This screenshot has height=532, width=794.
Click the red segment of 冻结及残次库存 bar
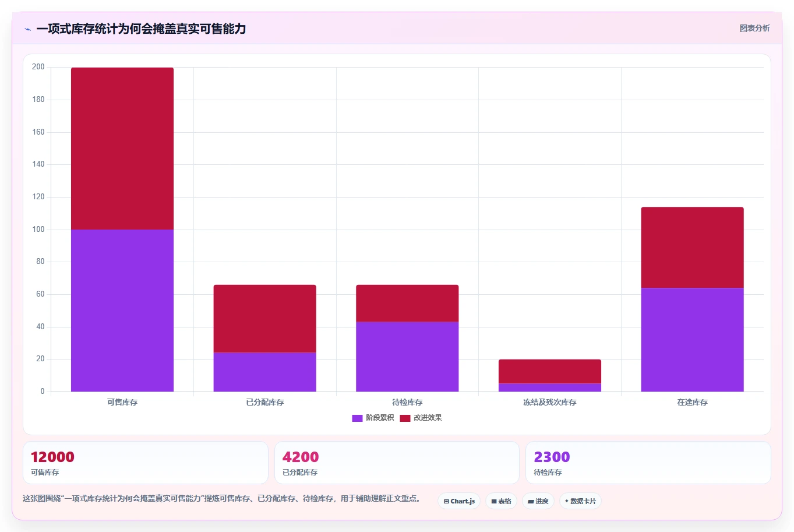tap(550, 372)
